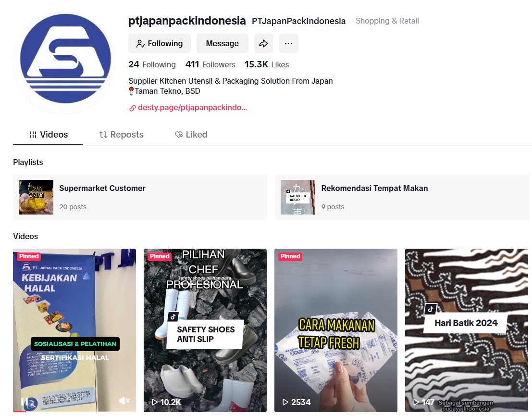The image size is (532, 418).
Task: Pause the Kebijakan Halal video
Action: (x=24, y=402)
